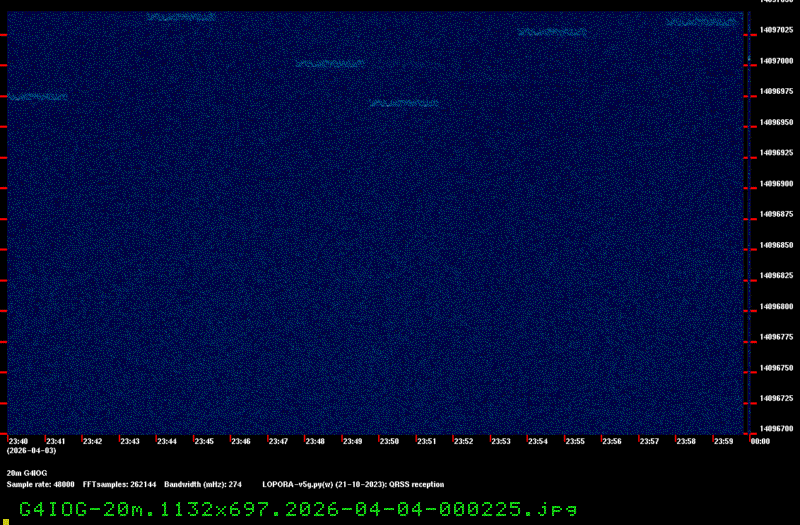Click the Bandwidth (mHz): 274 text
Screen dimensions: 800x525
203,485
